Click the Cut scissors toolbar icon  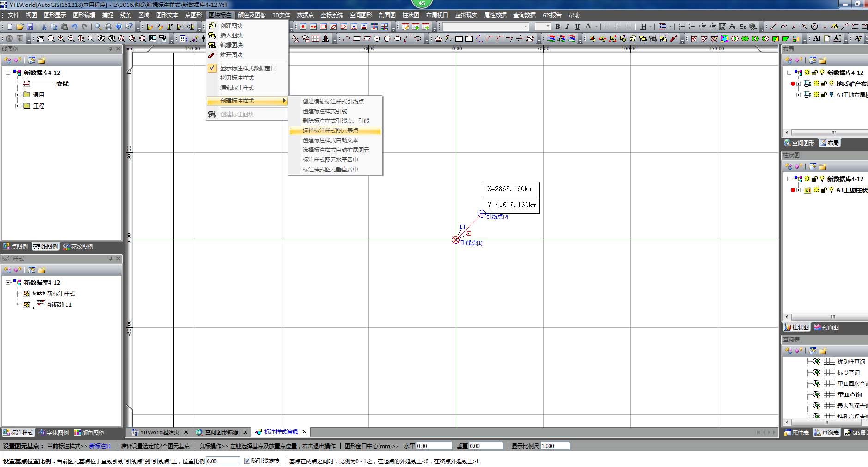tap(44, 27)
